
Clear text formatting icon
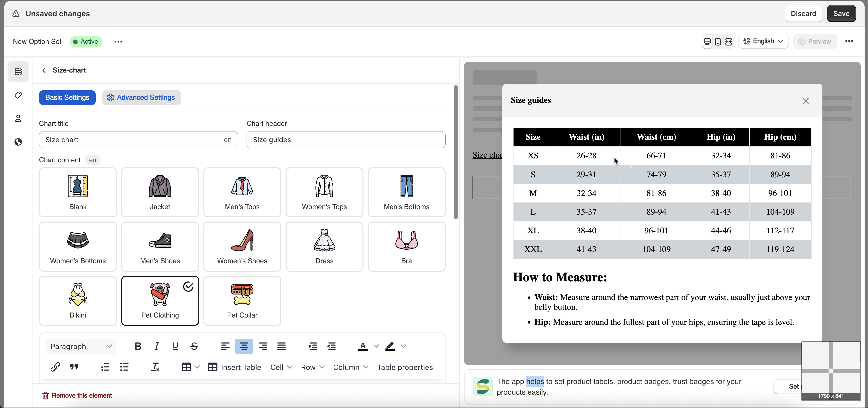pyautogui.click(x=155, y=367)
